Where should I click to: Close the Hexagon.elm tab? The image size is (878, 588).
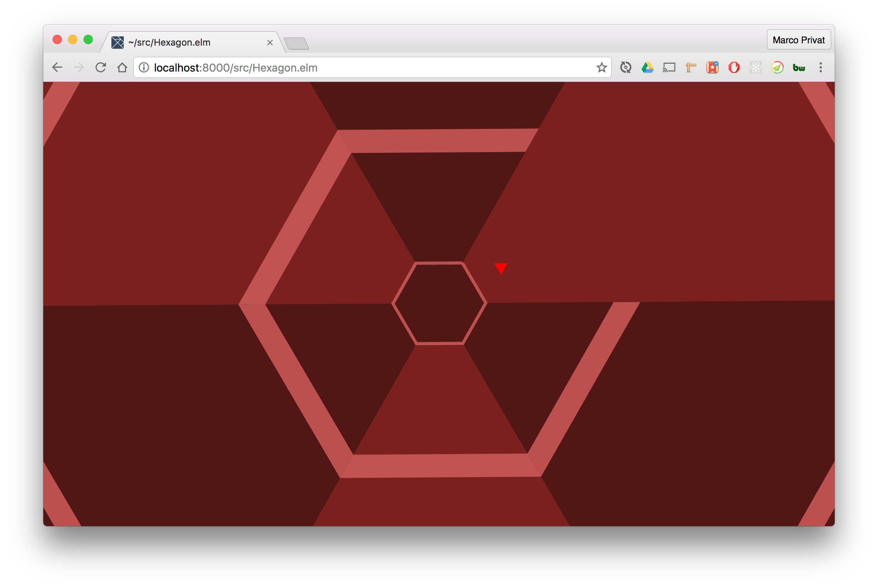(x=270, y=43)
